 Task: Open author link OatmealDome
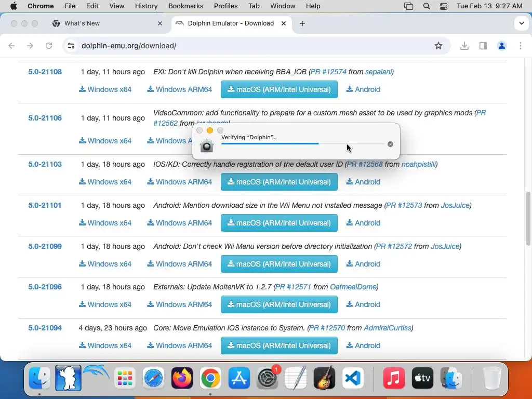353,287
